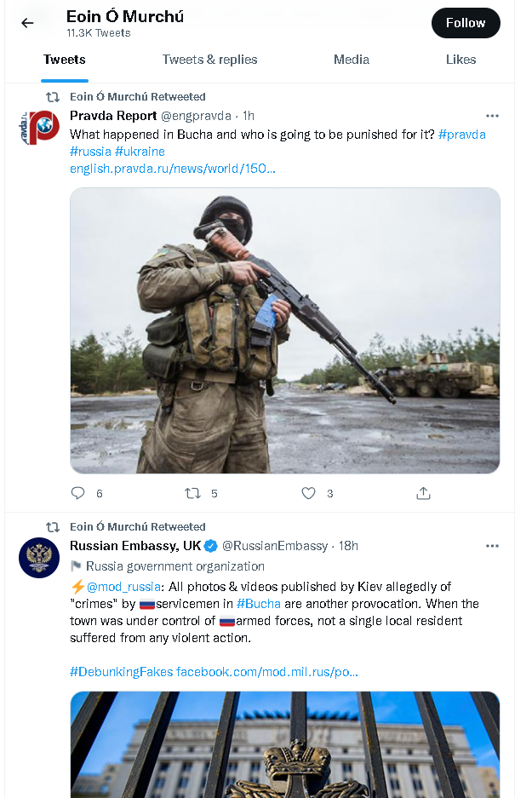Share the Pravda Report tweet
This screenshot has height=798, width=532.
pos(423,493)
